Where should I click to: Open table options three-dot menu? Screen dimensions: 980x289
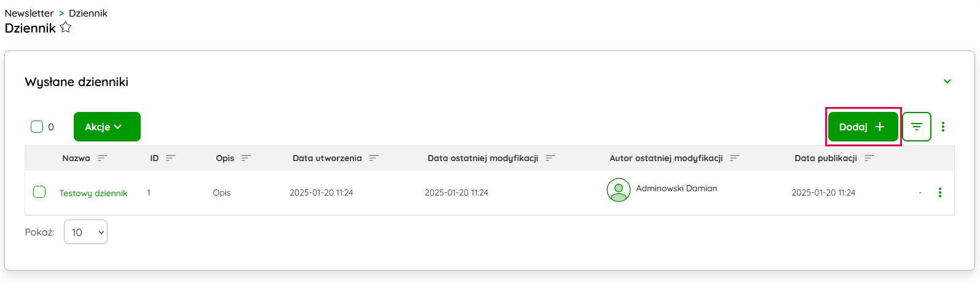click(943, 127)
